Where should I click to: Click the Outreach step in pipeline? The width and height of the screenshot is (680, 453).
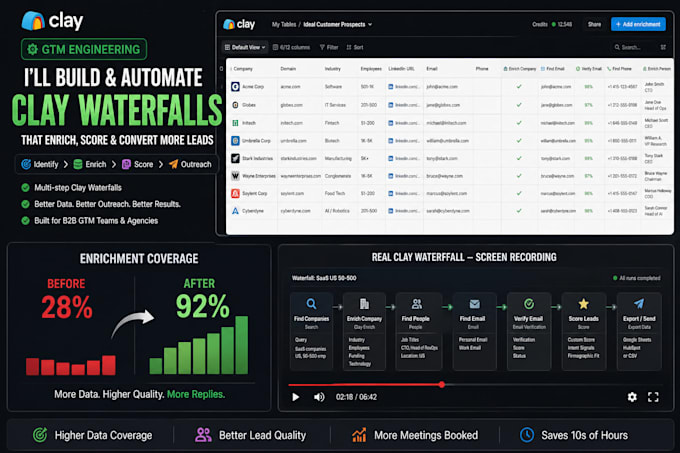tap(190, 164)
